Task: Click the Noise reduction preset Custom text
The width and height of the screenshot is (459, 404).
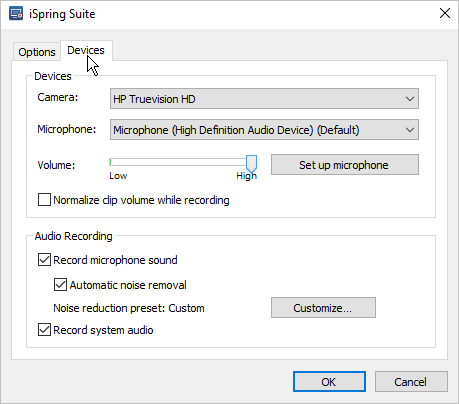Action: tap(129, 308)
